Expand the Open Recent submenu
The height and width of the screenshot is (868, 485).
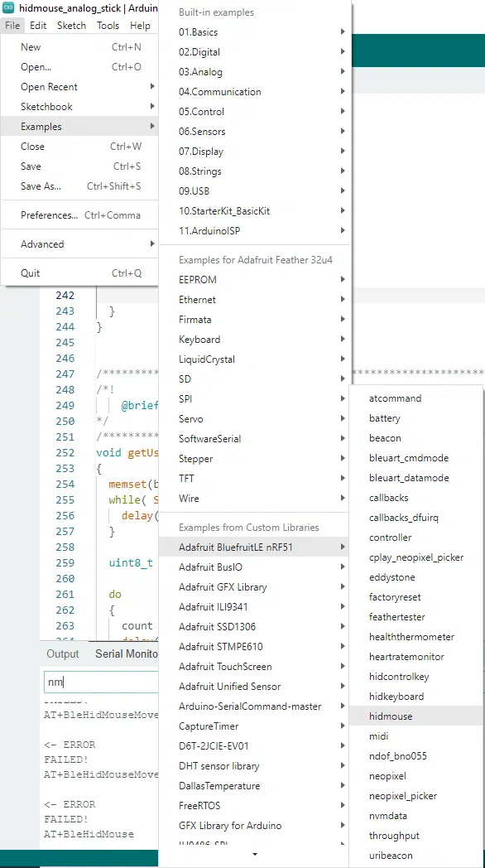click(x=79, y=86)
